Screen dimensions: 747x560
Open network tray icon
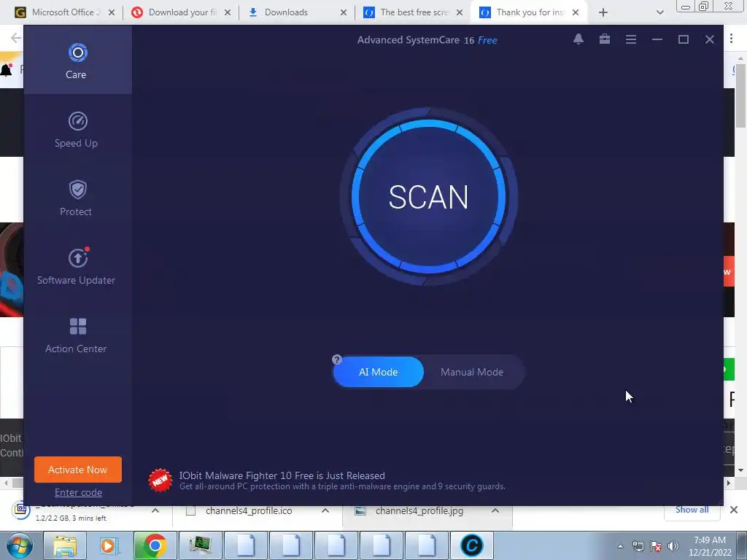pyautogui.click(x=638, y=546)
